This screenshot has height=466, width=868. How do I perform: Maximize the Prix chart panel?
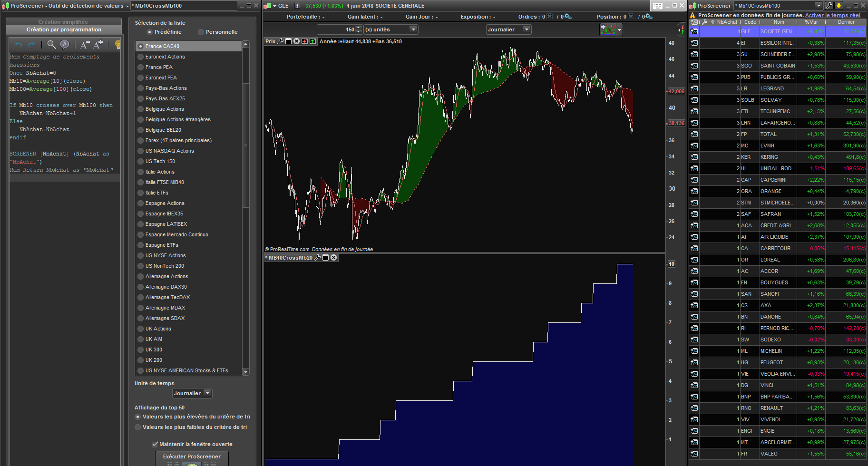[x=288, y=41]
